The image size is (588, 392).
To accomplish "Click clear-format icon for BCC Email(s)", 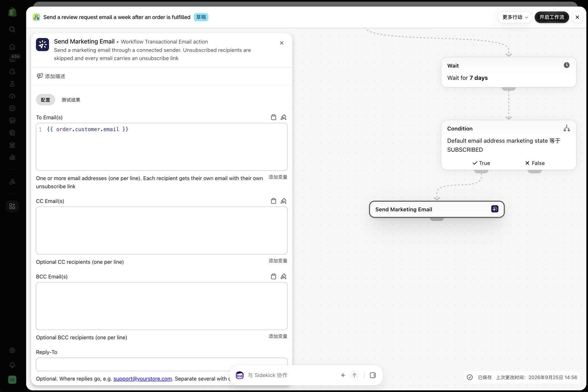I will (x=284, y=277).
